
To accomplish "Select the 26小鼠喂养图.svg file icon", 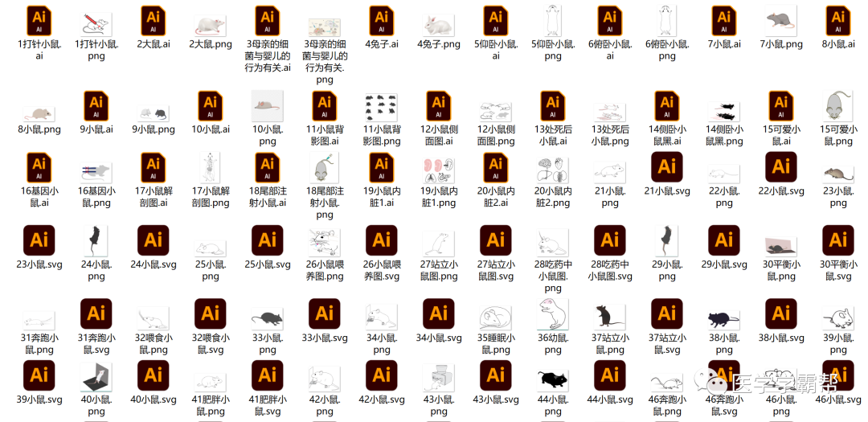I will pyautogui.click(x=382, y=240).
